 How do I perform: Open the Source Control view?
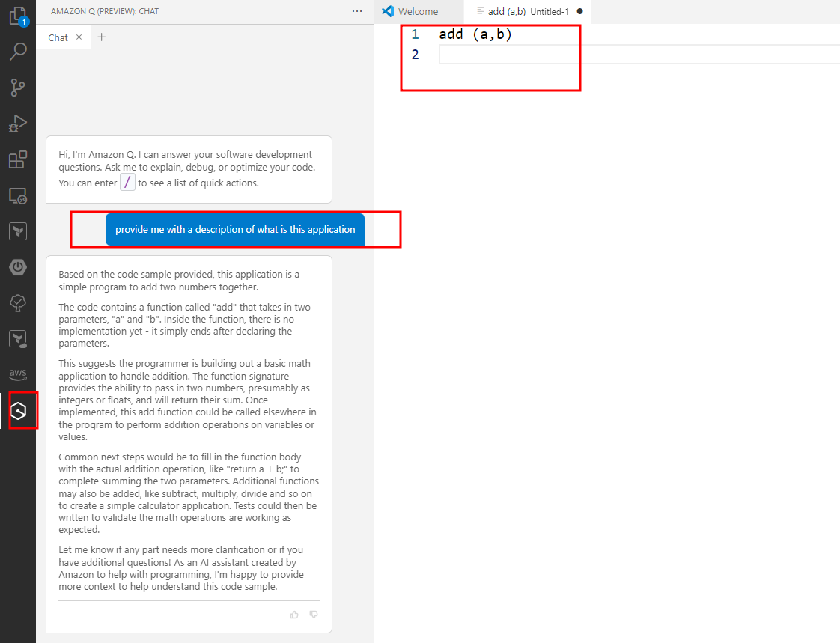18,88
